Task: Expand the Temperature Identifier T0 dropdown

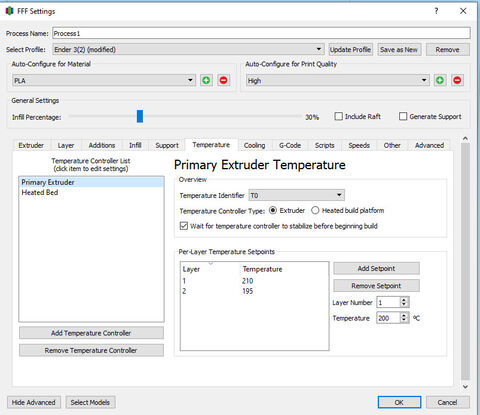Action: pos(296,195)
